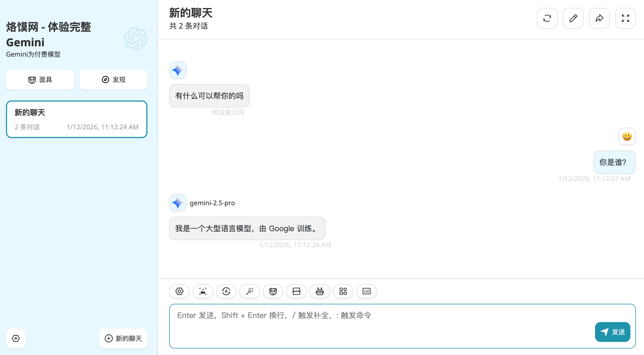Start a 新的聊天 from sidebar bottom

click(123, 338)
